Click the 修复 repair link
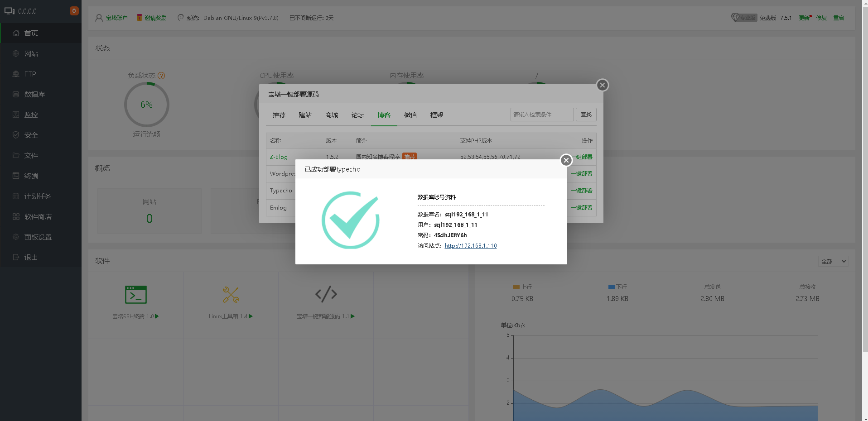 [821, 18]
